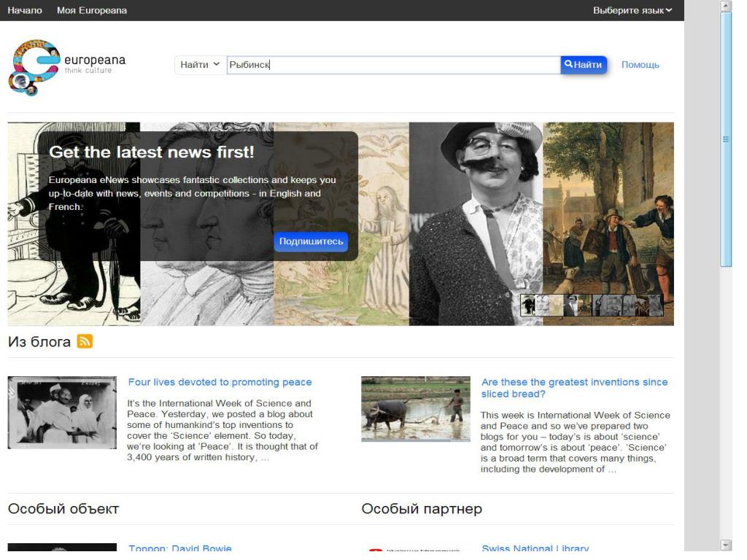Viewport: 747px width, 560px height.
Task: Click the scrollbar down arrow
Action: pos(726,545)
